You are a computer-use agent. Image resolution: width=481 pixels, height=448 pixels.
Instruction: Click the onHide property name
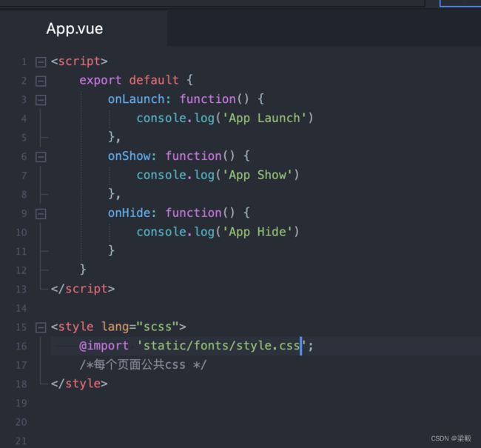click(x=129, y=213)
